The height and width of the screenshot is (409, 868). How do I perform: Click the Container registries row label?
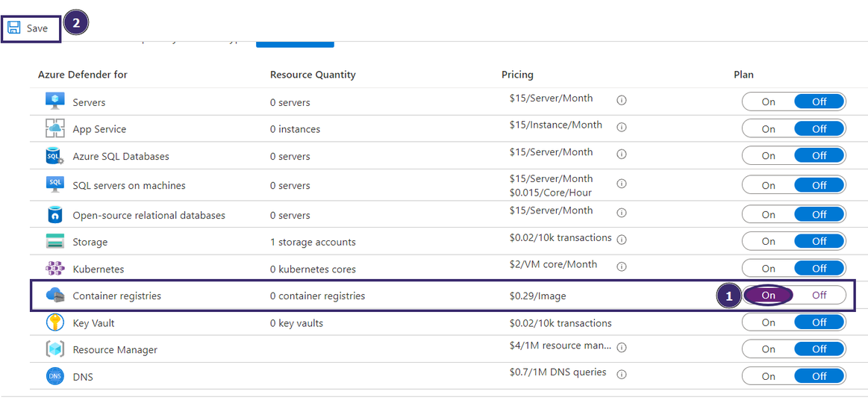tap(117, 296)
